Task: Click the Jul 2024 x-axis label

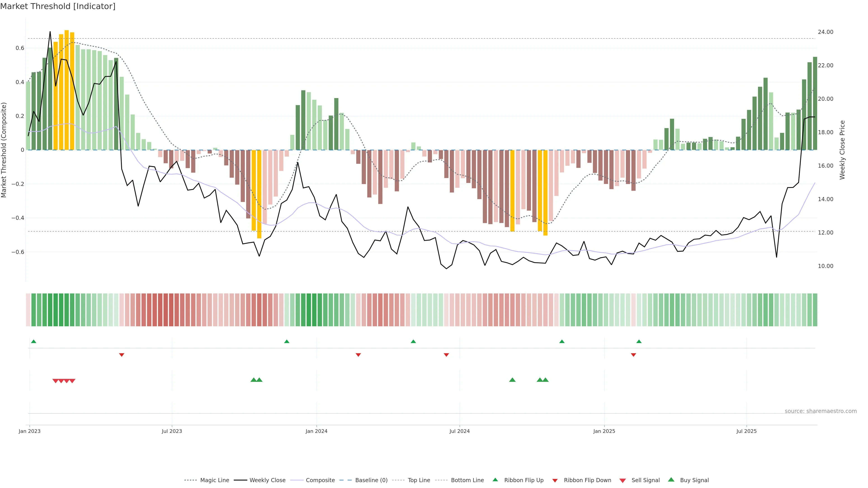Action: click(x=459, y=431)
